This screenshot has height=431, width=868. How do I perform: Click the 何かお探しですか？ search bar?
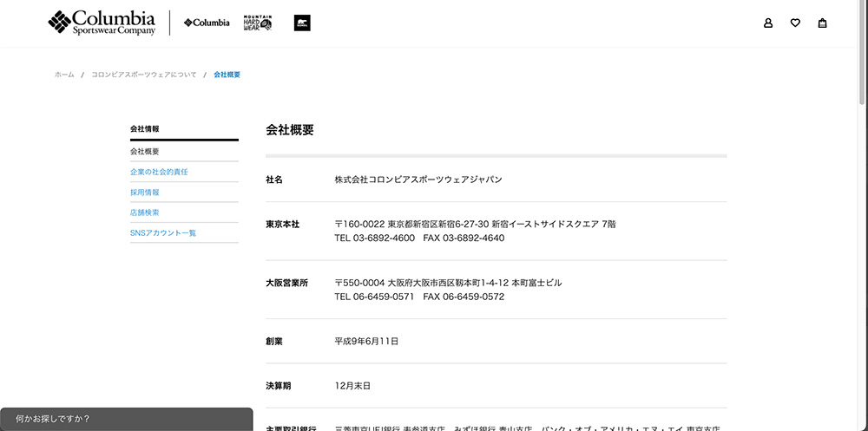pos(126,420)
